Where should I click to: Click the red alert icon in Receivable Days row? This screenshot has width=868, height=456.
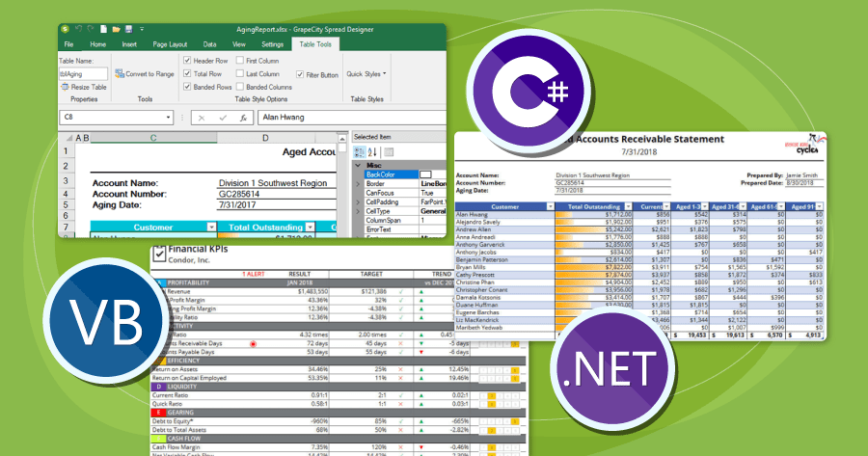[253, 343]
